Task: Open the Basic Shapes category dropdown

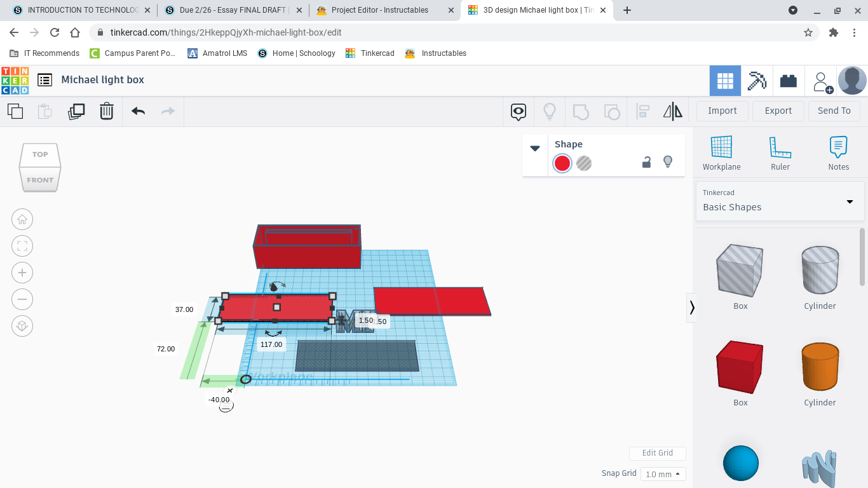Action: click(x=780, y=201)
